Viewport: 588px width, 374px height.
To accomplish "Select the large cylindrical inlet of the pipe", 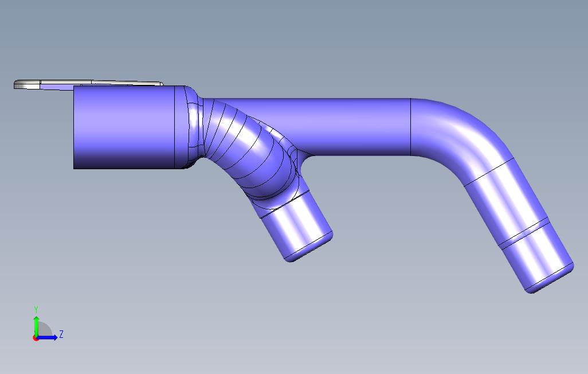I will pyautogui.click(x=124, y=127).
